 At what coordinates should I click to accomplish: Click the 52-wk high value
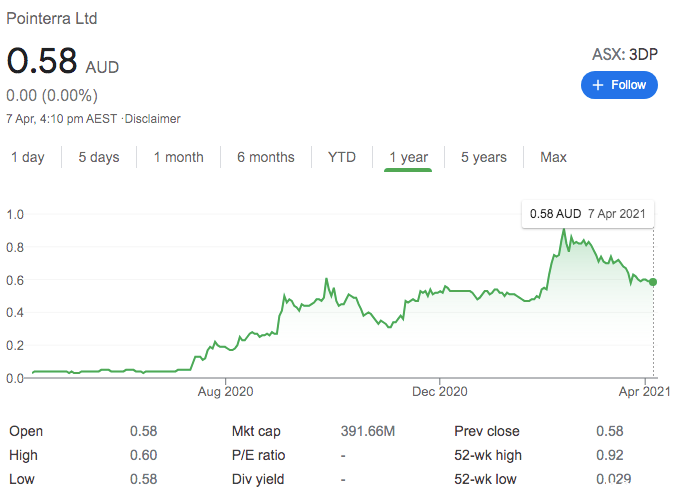click(610, 455)
